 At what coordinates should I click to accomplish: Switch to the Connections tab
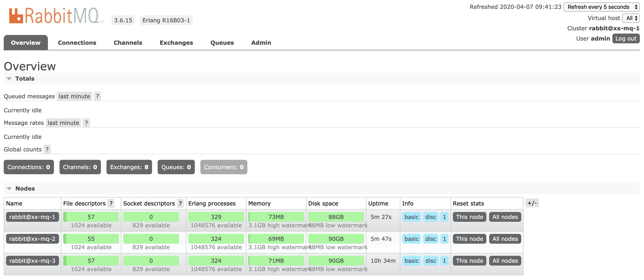77,43
